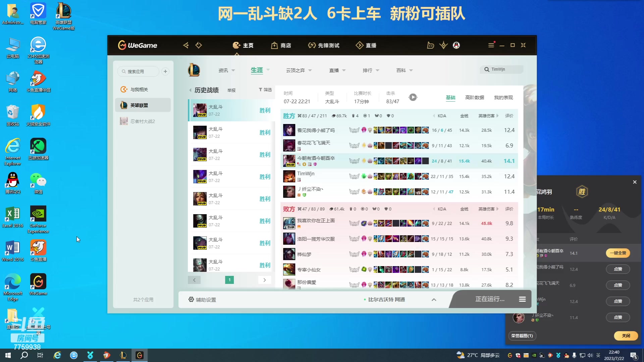Open the 主页 home tab

coord(243,45)
